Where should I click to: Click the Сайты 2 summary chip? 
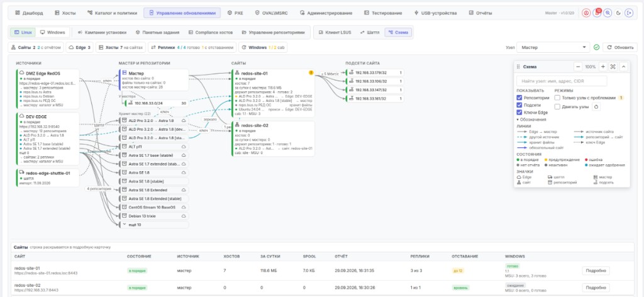click(x=36, y=47)
